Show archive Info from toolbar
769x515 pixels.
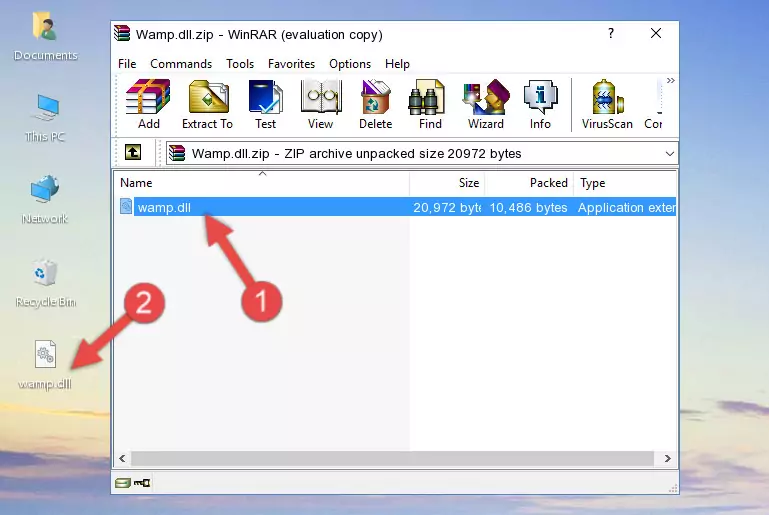pos(540,104)
